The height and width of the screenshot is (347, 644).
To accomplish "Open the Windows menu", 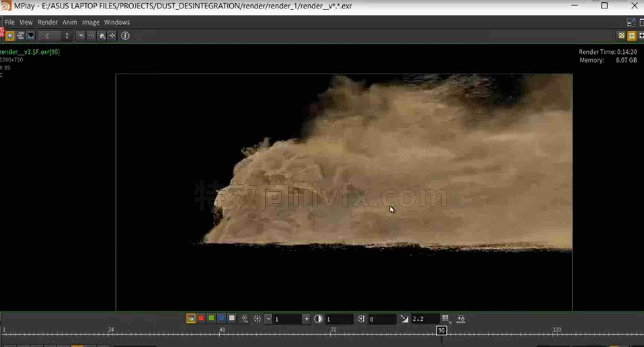I will [x=117, y=22].
